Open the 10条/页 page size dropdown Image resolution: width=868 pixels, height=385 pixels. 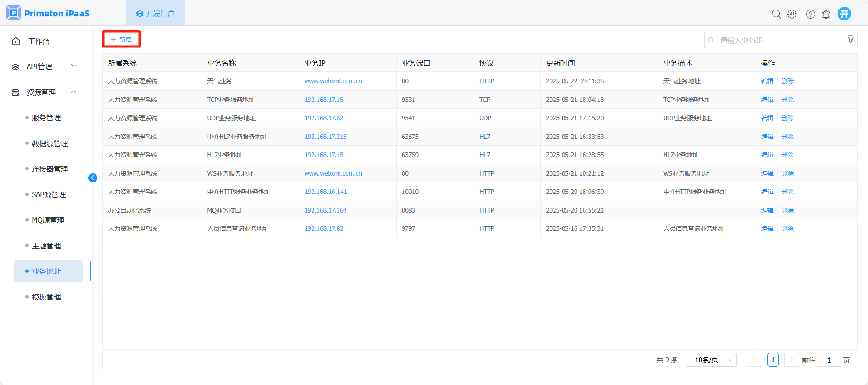tap(711, 360)
